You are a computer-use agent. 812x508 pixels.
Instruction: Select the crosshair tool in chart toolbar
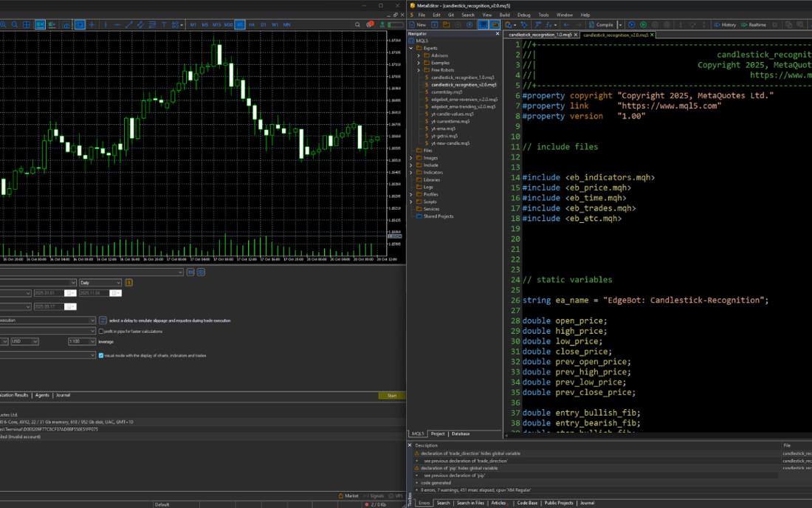tap(92, 24)
